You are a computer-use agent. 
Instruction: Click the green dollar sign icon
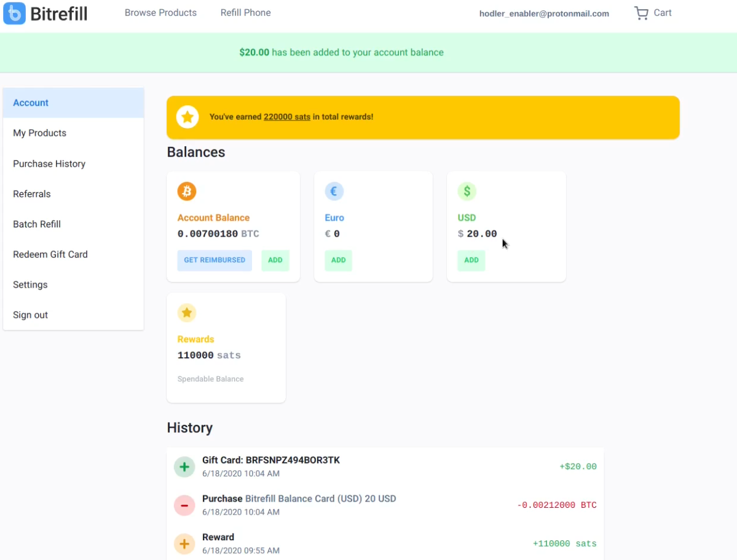(x=467, y=191)
